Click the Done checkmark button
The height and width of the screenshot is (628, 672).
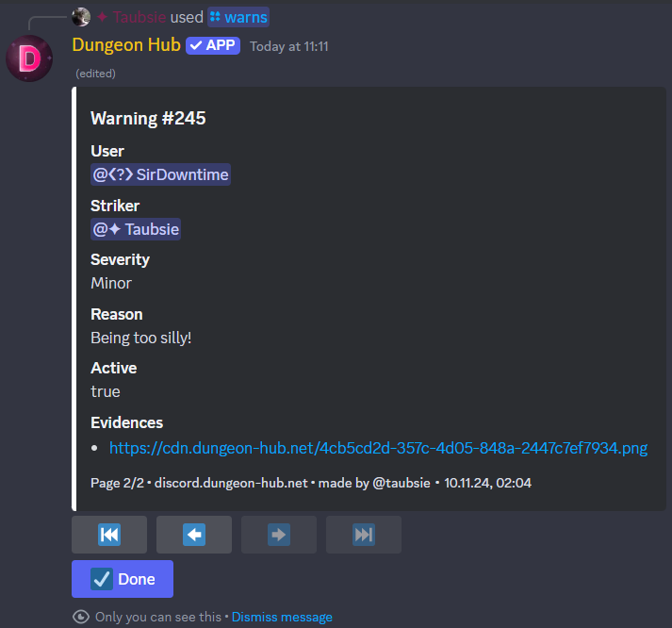coord(123,579)
